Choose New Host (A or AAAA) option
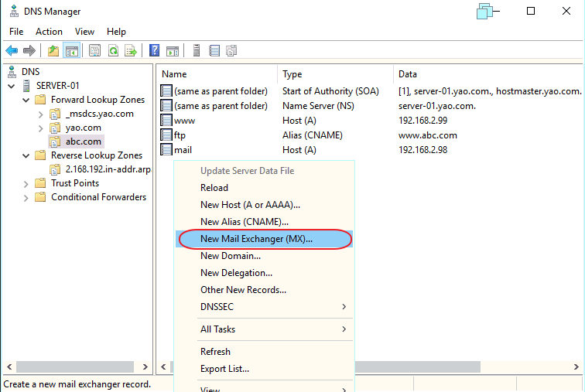This screenshot has height=392, width=585. pyautogui.click(x=250, y=205)
